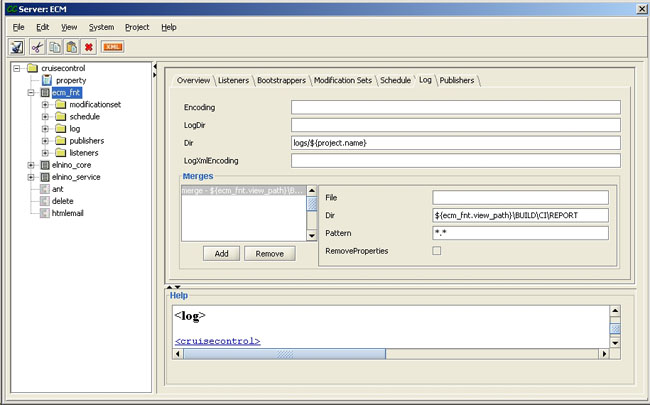650x405 pixels.
Task: Open the Edit menu
Action: pos(43,27)
